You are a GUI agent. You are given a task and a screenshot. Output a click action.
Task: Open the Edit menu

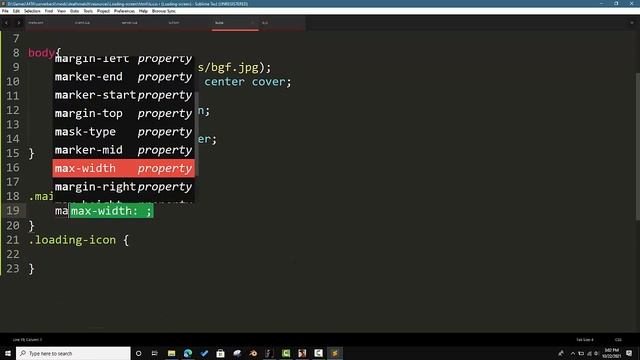16,11
